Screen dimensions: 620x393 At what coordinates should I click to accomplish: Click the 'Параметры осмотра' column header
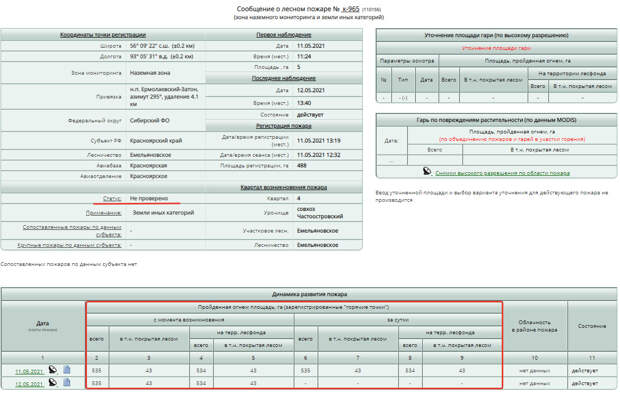pos(407,61)
